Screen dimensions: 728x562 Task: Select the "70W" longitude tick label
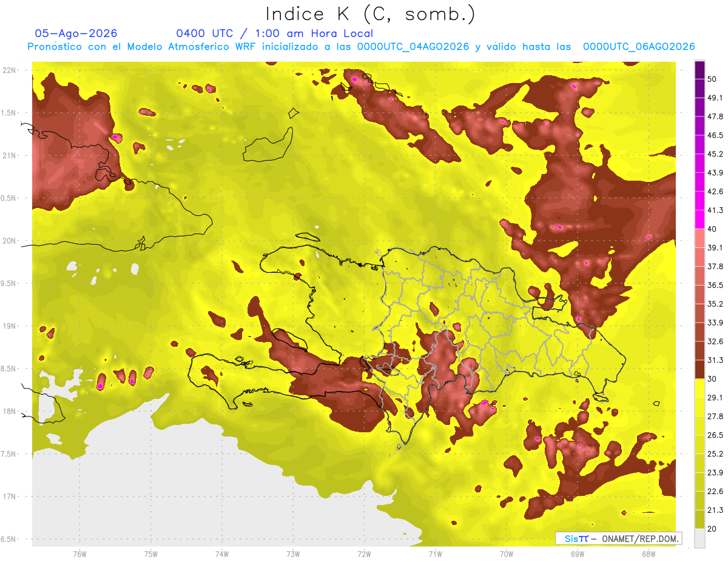click(506, 554)
